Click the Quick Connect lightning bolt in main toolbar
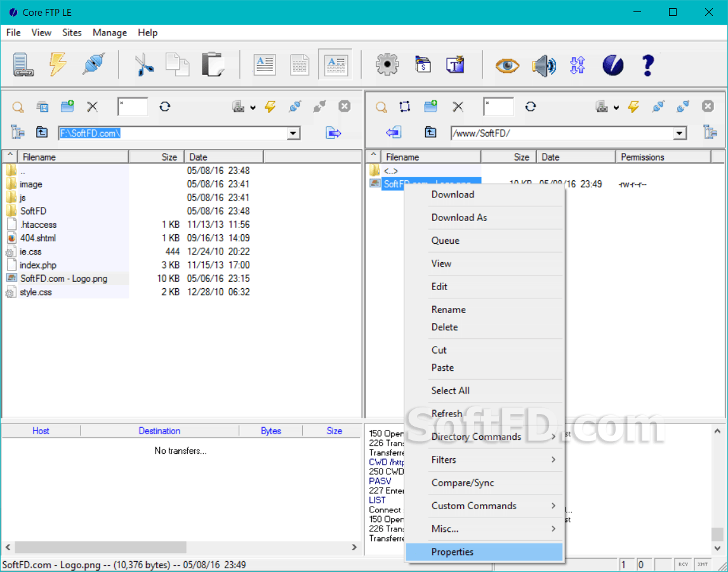728x572 pixels. tap(58, 65)
